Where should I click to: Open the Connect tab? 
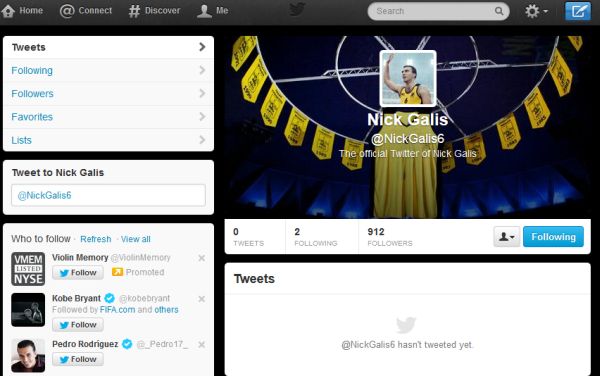[x=86, y=11]
